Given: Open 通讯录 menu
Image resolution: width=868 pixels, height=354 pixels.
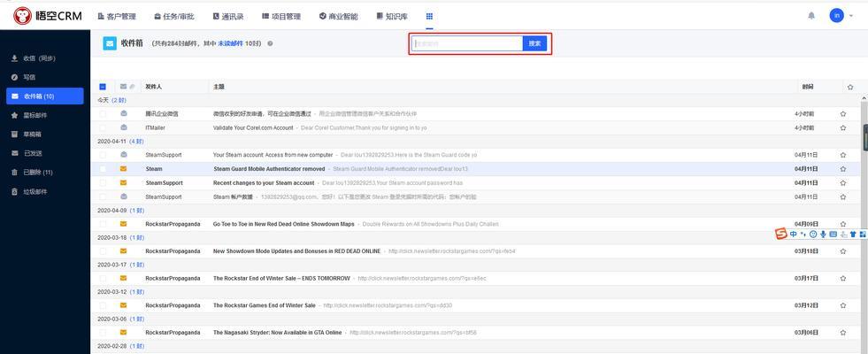Looking at the screenshot, I should 228,16.
